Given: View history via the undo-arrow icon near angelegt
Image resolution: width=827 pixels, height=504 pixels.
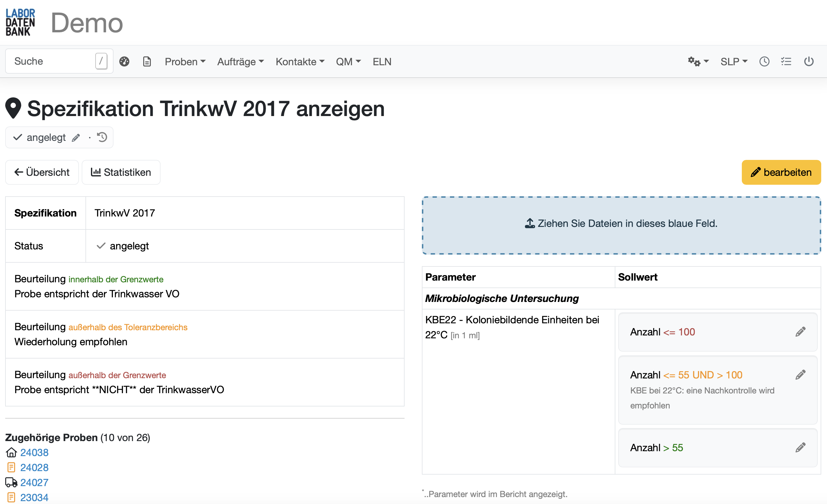Looking at the screenshot, I should [x=102, y=137].
